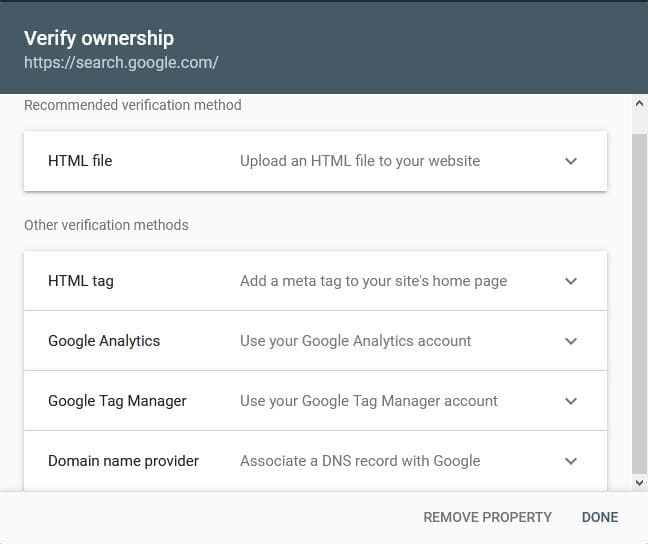Click the search.google.com URL in header

(121, 62)
